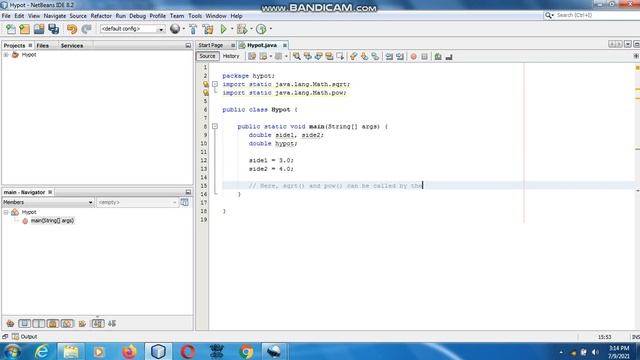
Task: Open the Profile Project dropdown arrow
Action: [271, 29]
